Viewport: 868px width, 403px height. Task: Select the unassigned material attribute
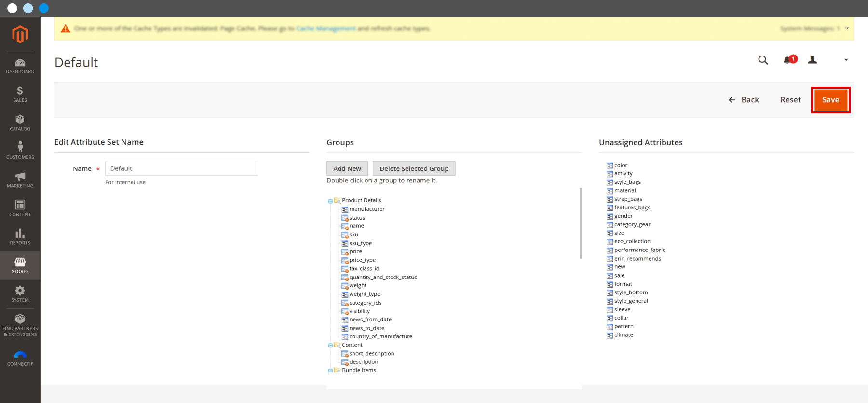pos(625,191)
